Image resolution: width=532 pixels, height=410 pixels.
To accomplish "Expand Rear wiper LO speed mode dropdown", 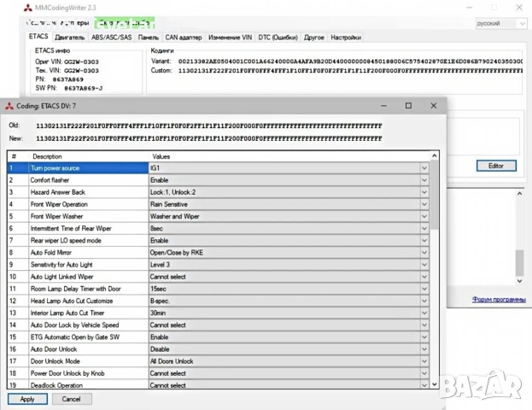I will point(424,240).
